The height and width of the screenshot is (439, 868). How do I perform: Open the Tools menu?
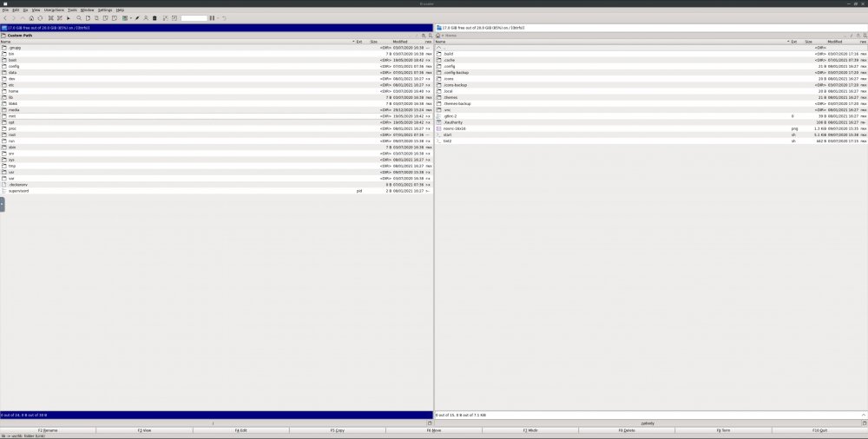tap(73, 10)
